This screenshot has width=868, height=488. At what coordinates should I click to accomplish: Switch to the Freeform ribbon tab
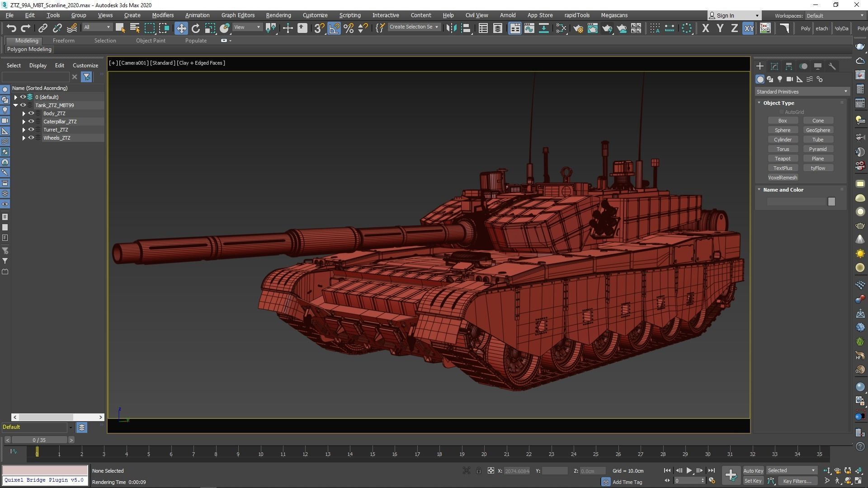pyautogui.click(x=63, y=41)
